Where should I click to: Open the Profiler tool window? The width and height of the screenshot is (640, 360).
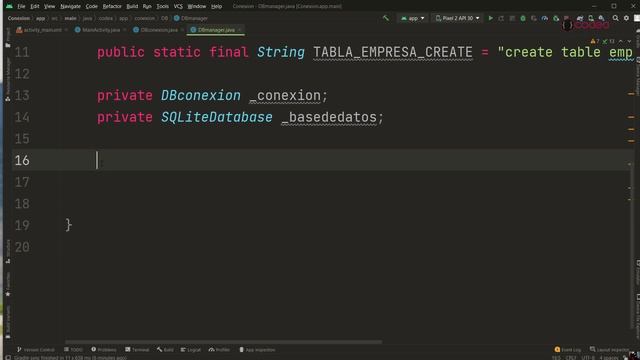219,350
